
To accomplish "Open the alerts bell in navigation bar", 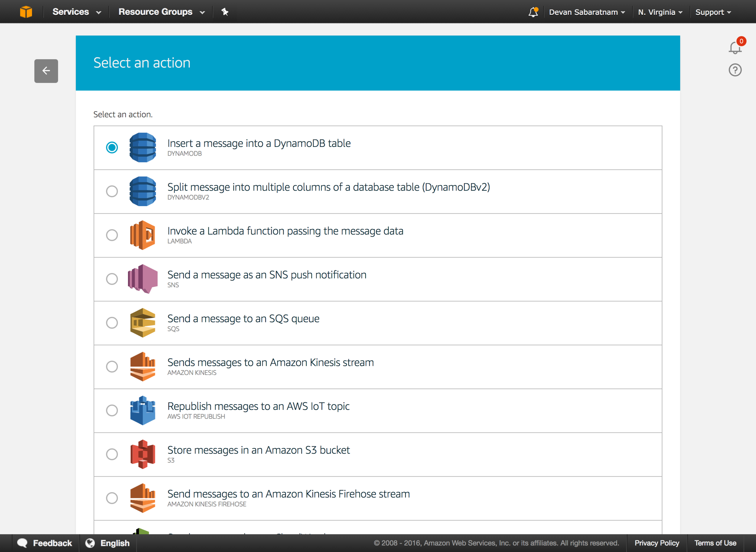I will click(533, 12).
